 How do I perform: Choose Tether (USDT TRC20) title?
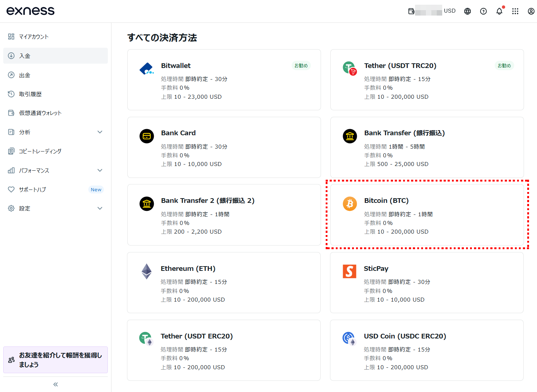point(400,65)
